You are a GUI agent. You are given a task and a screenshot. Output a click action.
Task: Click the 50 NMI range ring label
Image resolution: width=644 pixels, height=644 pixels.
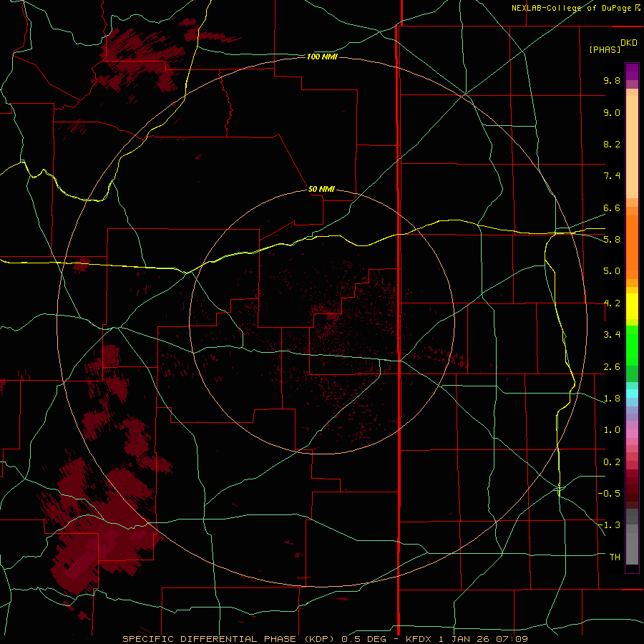click(x=321, y=189)
